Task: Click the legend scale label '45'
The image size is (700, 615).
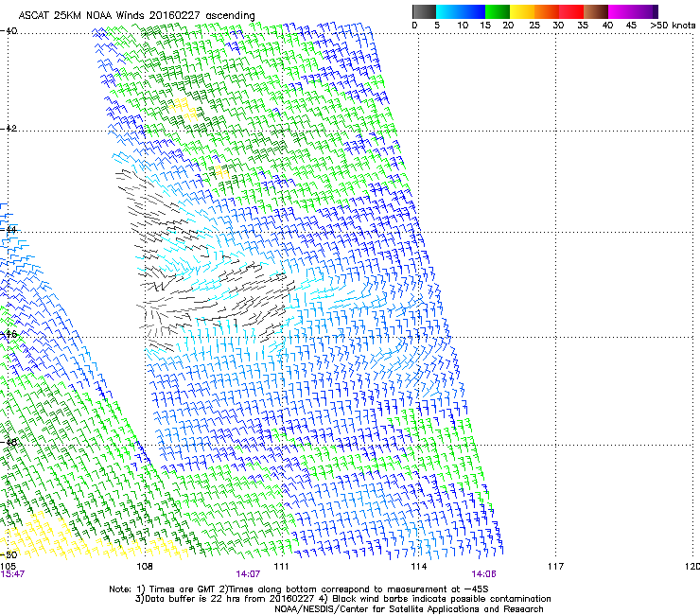Action: [631, 25]
